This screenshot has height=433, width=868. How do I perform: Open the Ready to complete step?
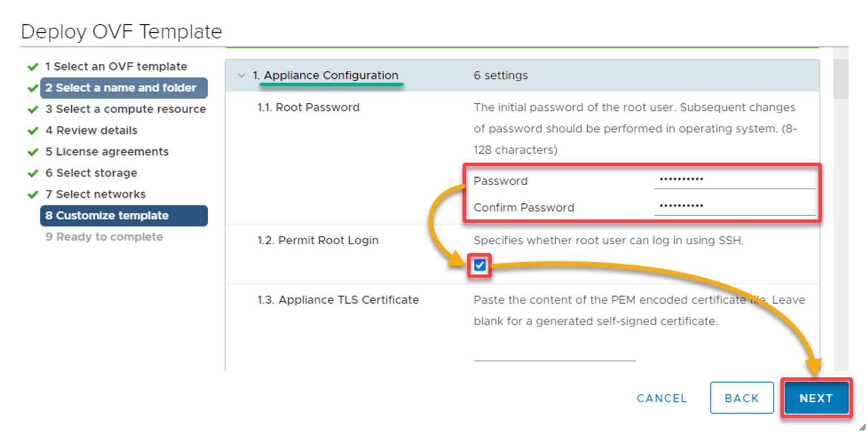(104, 236)
